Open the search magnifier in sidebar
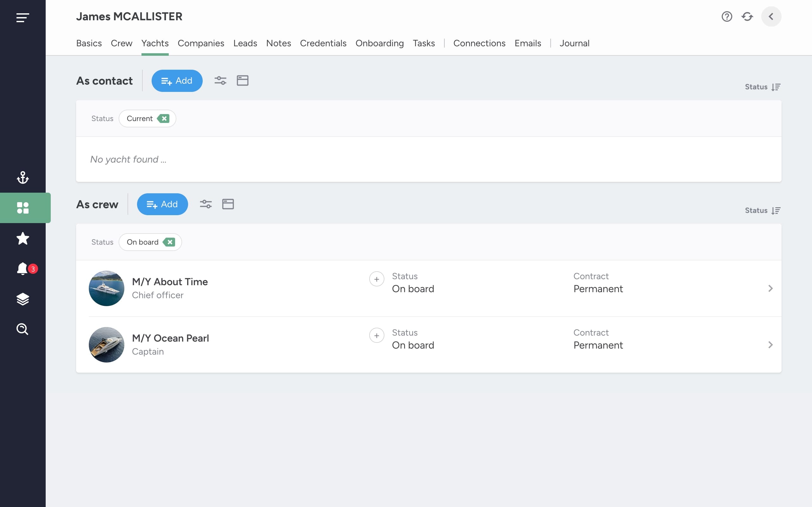 pyautogui.click(x=23, y=329)
